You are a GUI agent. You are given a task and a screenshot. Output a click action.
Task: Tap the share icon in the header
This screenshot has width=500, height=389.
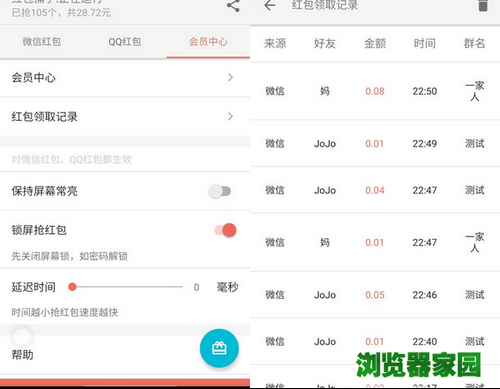tap(233, 6)
